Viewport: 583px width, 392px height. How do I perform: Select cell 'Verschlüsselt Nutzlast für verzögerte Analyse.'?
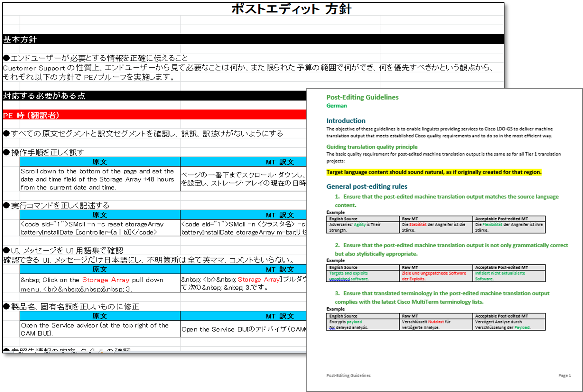436,325
